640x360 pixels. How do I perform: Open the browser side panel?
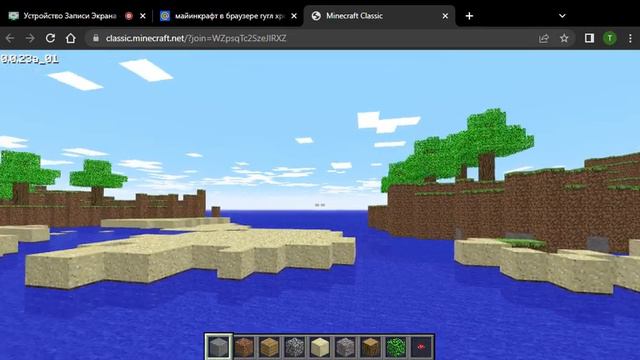tap(589, 38)
